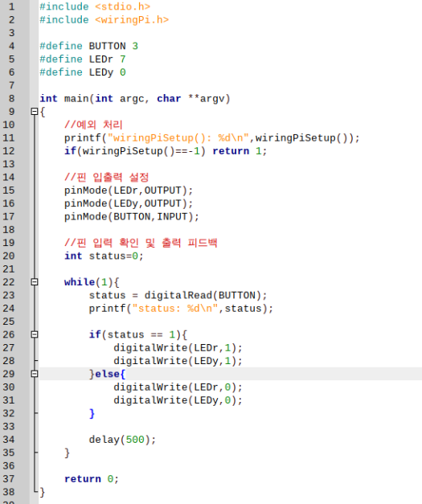The height and width of the screenshot is (504, 422).
Task: Click 'digitalWrite(LEDr,0);' line
Action: [x=178, y=387]
